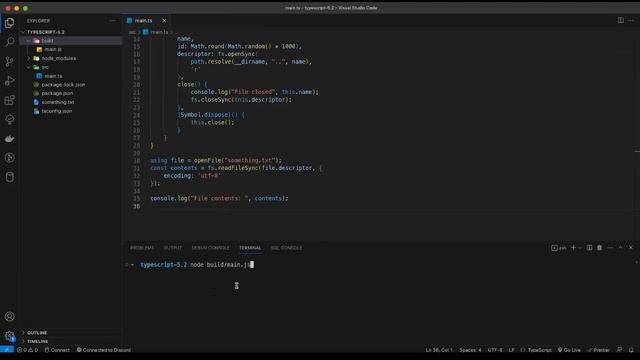Open notifications bell in status bar
Image resolution: width=640 pixels, height=360 pixels.
[x=631, y=350]
